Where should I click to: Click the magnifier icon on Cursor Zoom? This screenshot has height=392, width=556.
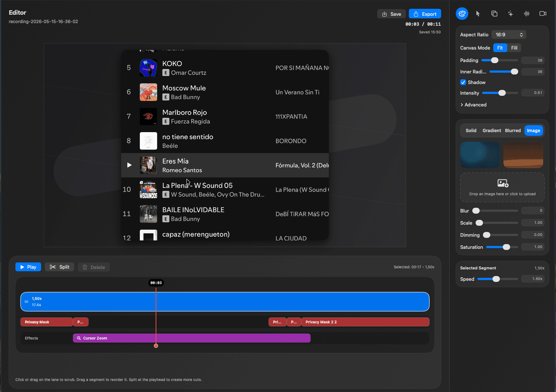pos(79,338)
